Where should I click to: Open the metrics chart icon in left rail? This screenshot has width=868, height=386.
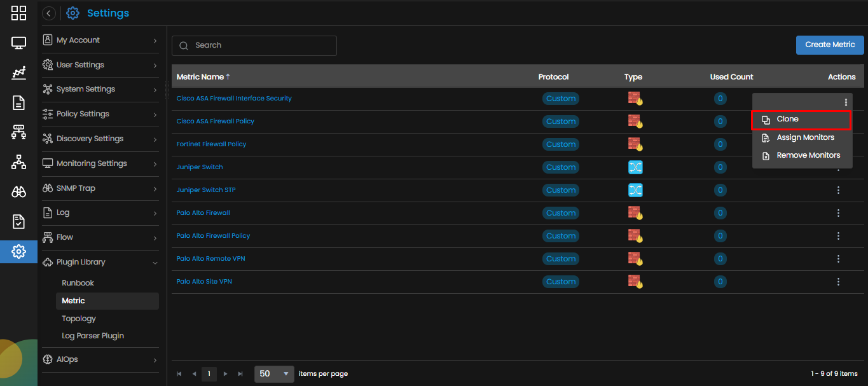(18, 72)
